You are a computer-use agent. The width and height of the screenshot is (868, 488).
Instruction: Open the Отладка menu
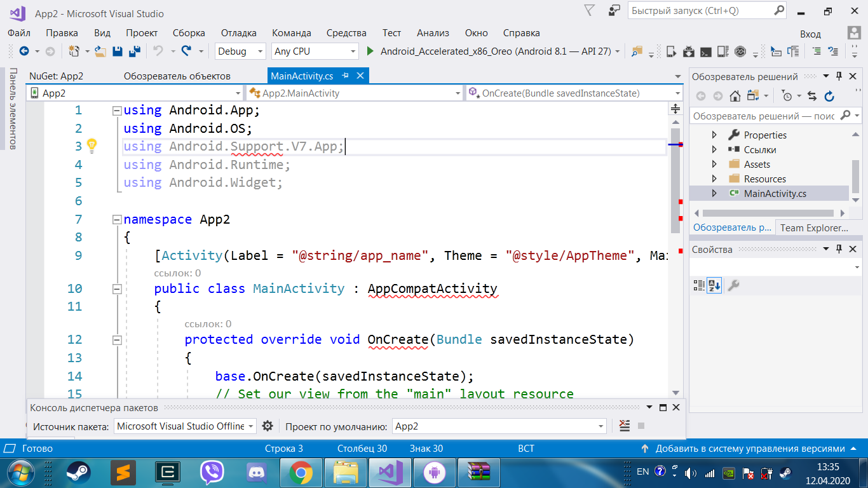coord(238,33)
